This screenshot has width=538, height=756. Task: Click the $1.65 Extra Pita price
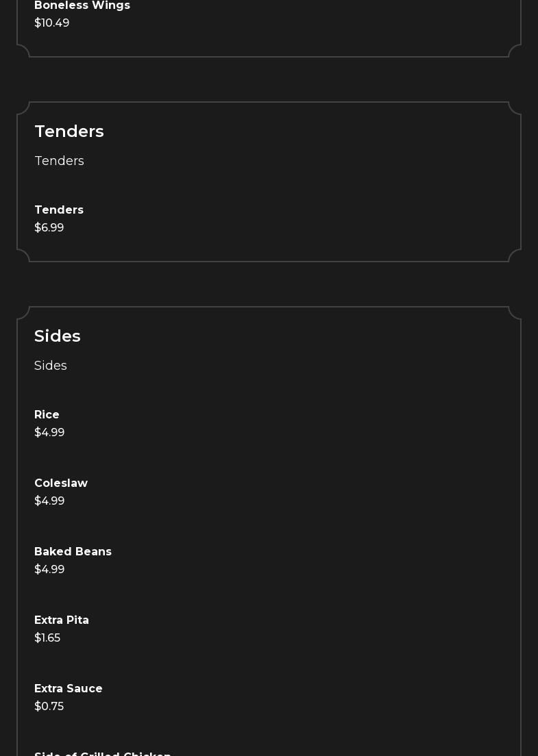tap(47, 638)
